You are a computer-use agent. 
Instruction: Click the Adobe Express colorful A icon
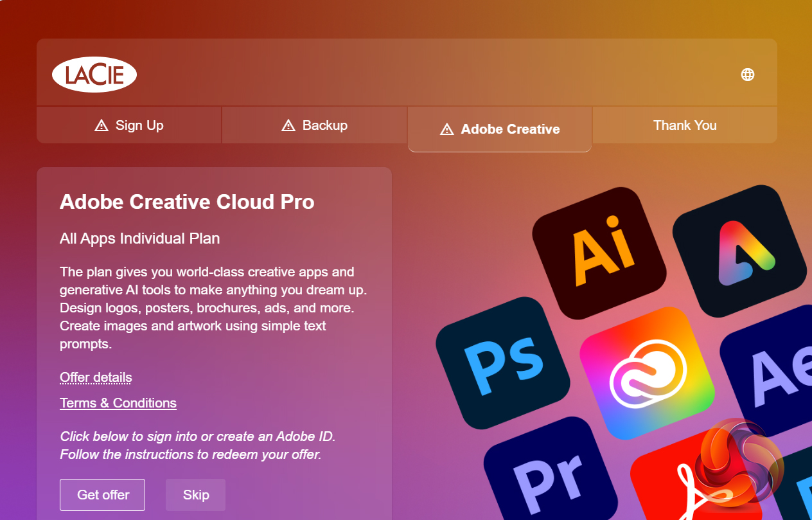(x=739, y=251)
